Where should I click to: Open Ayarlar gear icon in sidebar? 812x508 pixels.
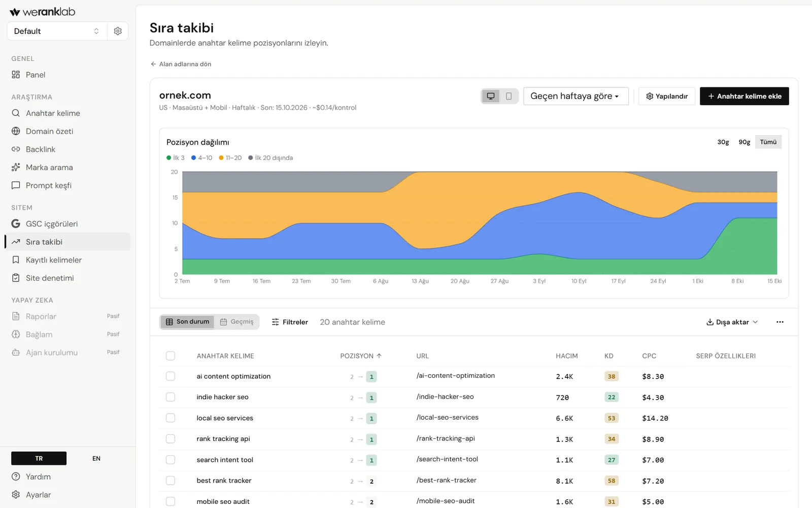click(x=16, y=495)
